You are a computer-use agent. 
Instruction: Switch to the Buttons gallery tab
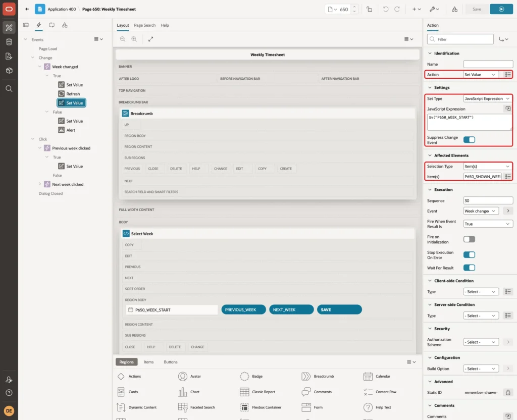pos(171,362)
